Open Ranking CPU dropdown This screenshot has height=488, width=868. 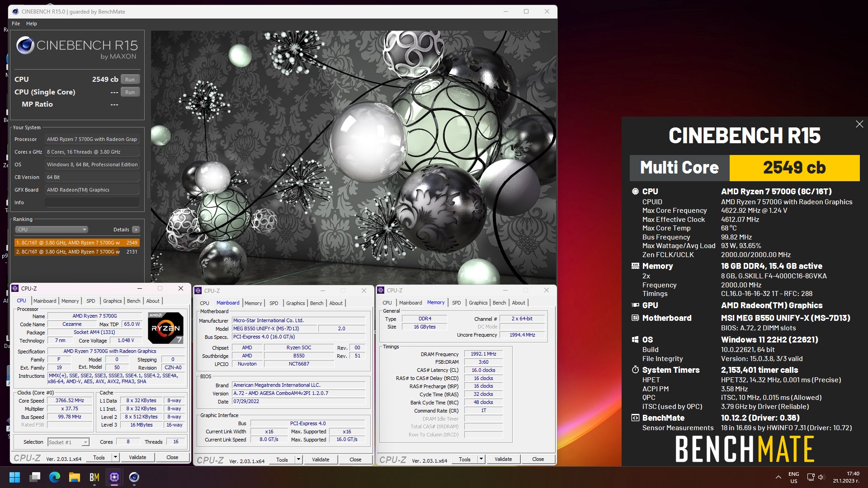[x=52, y=230]
